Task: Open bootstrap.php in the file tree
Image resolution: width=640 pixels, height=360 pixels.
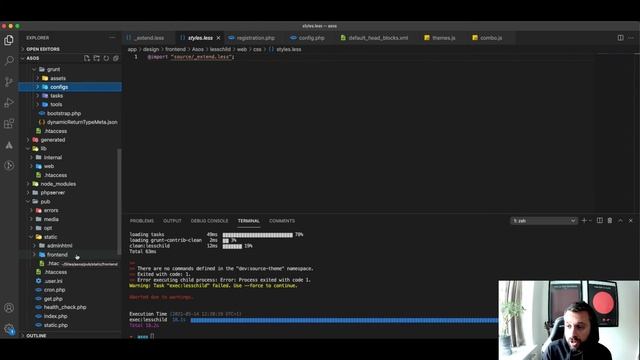Action: (64, 113)
